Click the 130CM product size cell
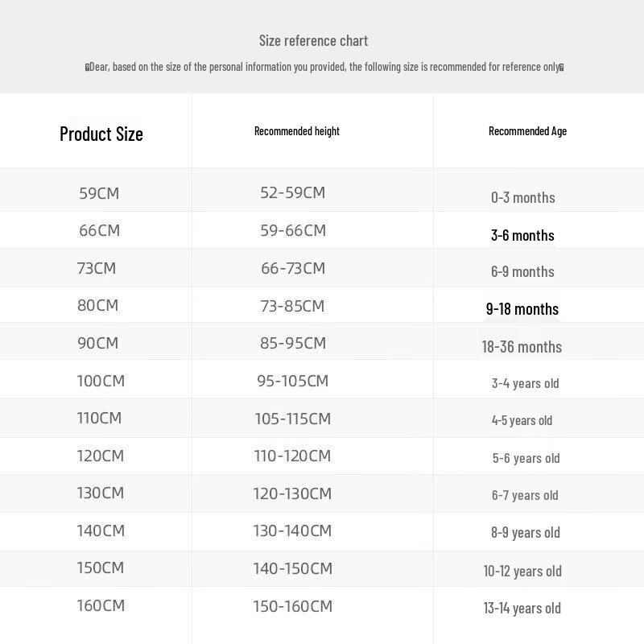The width and height of the screenshot is (644, 644). [x=100, y=493]
